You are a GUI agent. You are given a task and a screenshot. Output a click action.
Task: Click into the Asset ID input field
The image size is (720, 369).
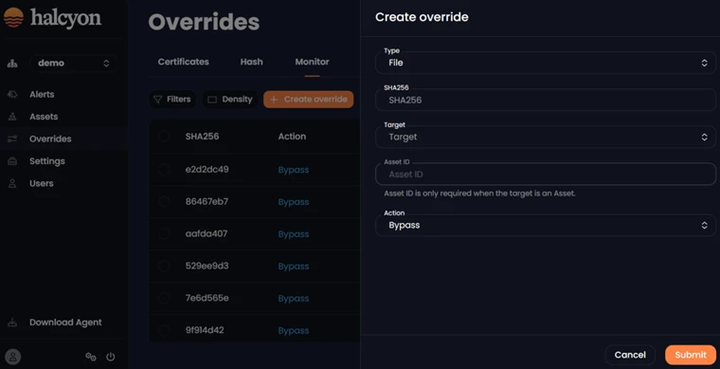coord(546,174)
